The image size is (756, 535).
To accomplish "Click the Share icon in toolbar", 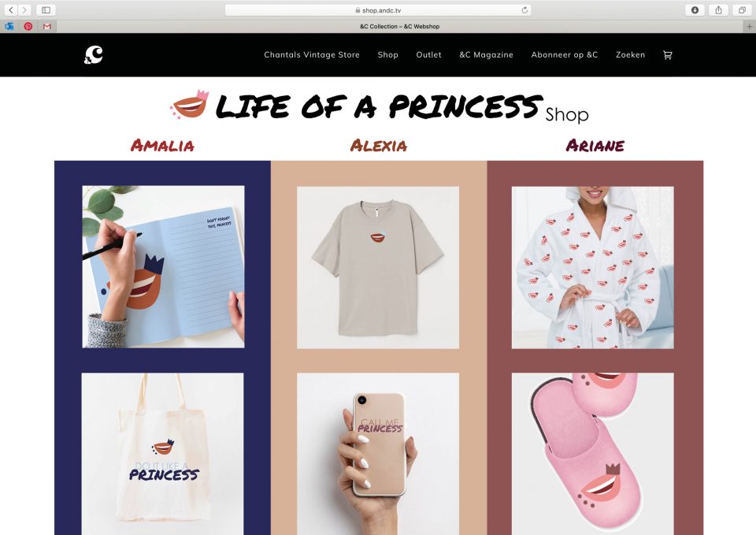I will pos(718,9).
